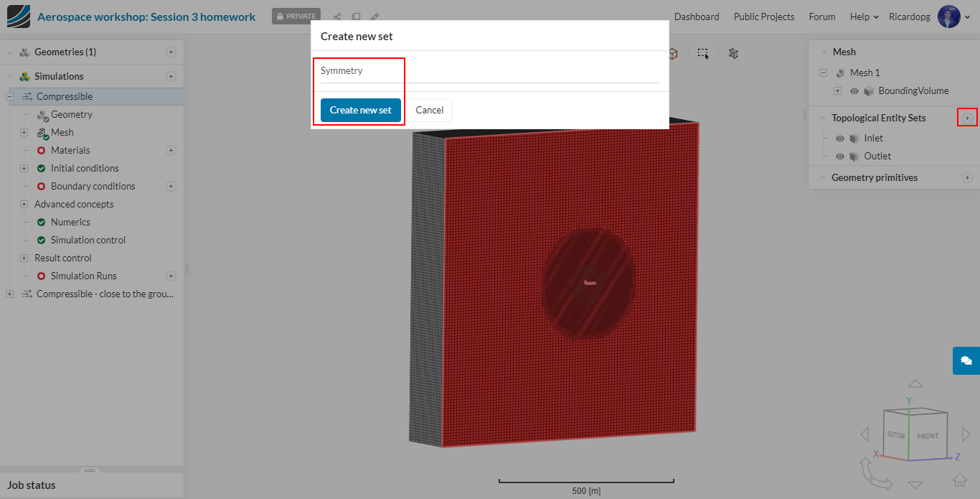Select the Simulation Runs item
Image resolution: width=980 pixels, height=499 pixels.
(84, 276)
